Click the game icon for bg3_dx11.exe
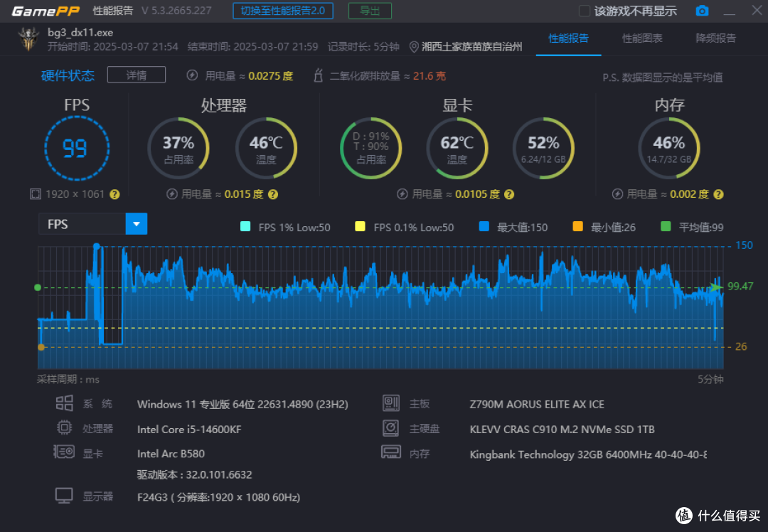 coord(28,39)
